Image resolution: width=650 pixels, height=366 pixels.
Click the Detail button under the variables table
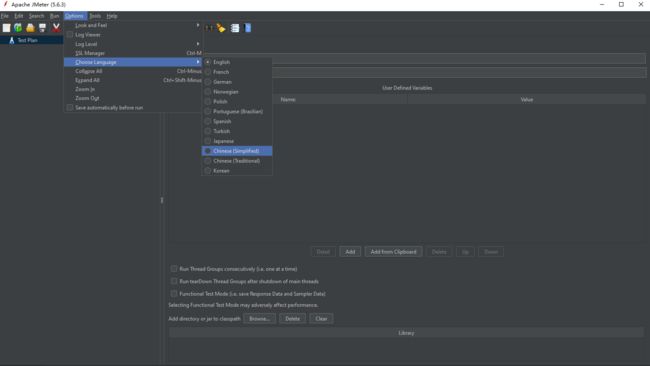click(x=323, y=252)
